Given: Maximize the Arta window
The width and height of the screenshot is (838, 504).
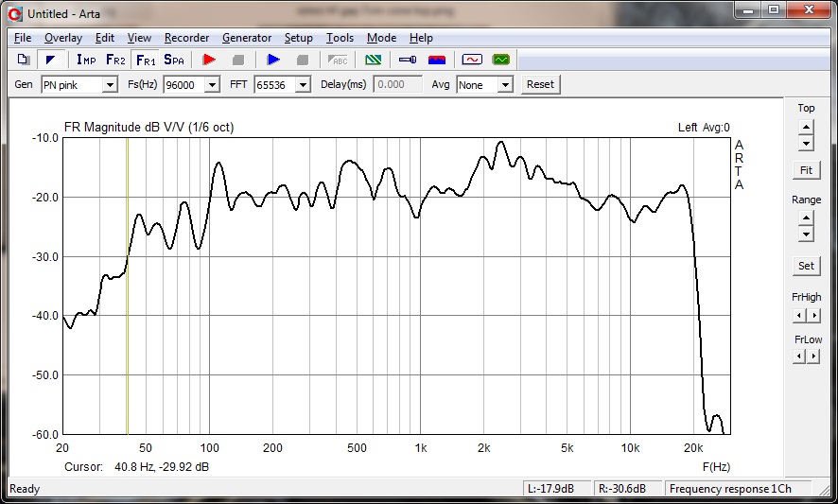Looking at the screenshot, I should pyautogui.click(x=774, y=10).
